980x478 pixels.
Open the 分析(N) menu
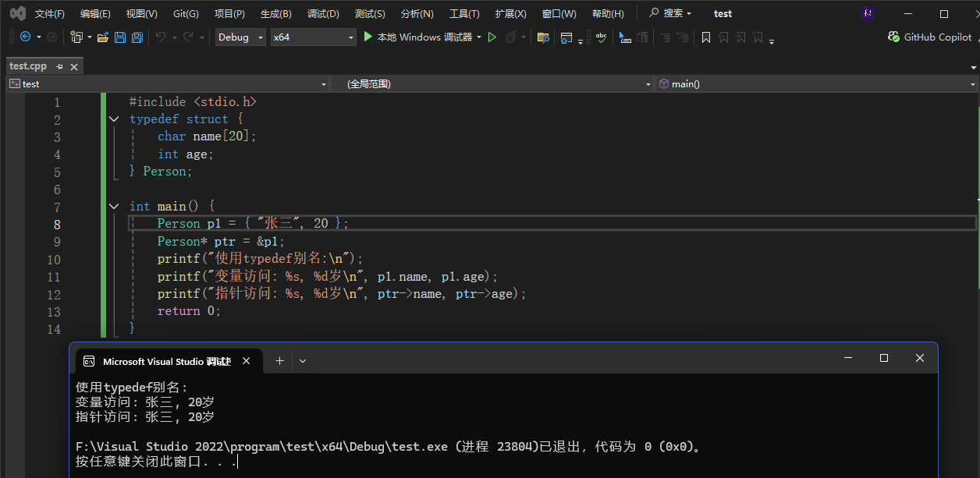417,13
